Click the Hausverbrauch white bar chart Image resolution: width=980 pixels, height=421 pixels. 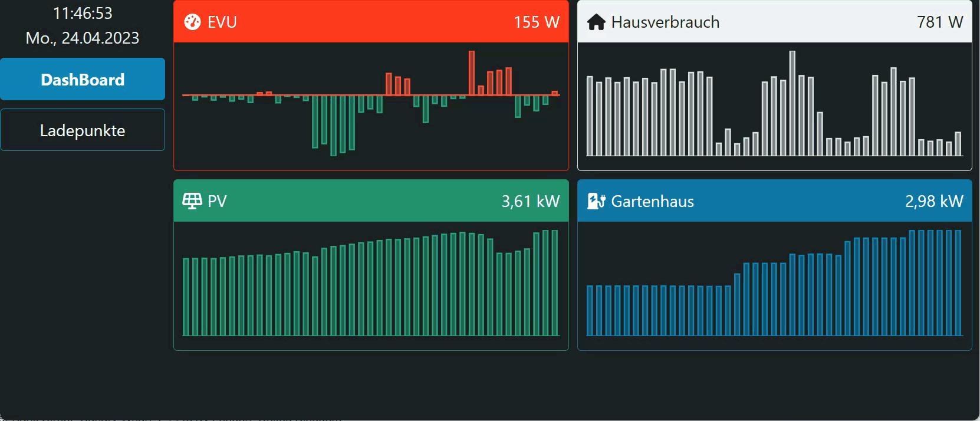pos(774,103)
